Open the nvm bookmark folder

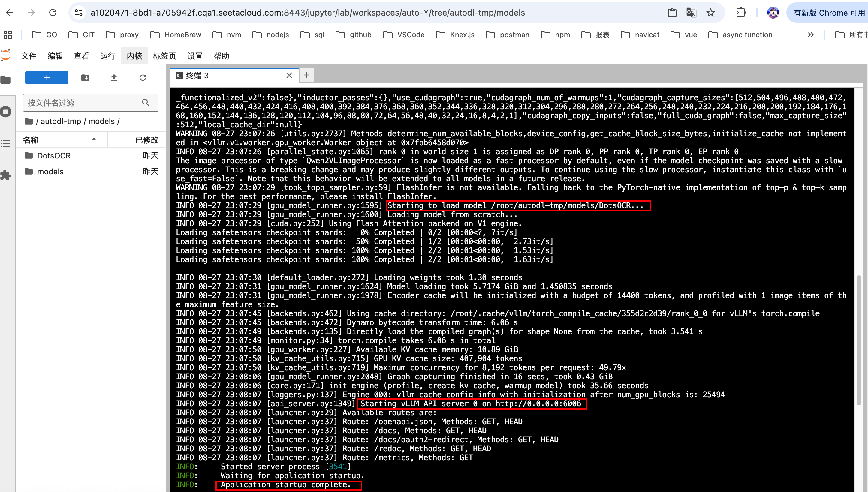[x=227, y=35]
